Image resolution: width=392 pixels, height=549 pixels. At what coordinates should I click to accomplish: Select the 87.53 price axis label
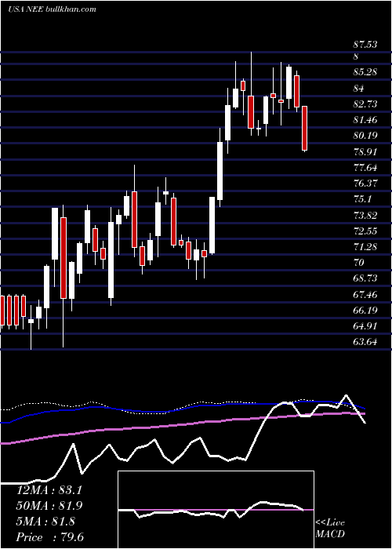pos(366,45)
